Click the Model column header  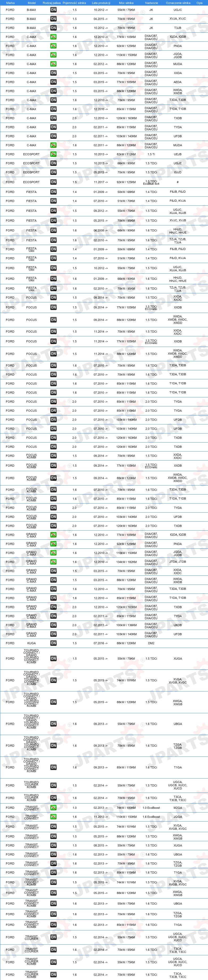point(32,3)
